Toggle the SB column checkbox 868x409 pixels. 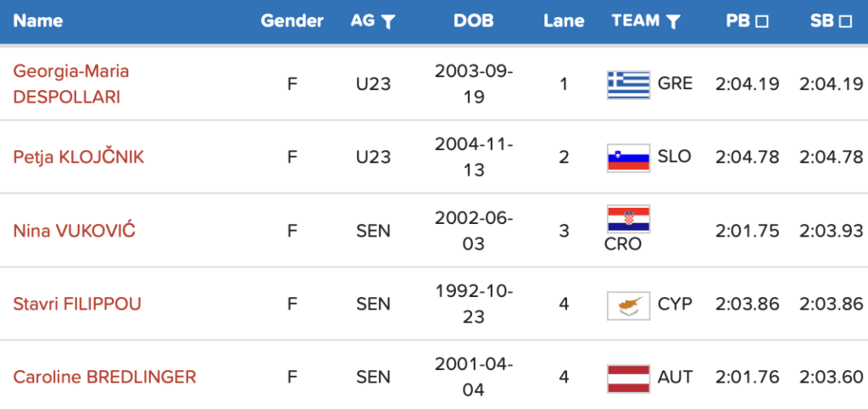(x=844, y=22)
